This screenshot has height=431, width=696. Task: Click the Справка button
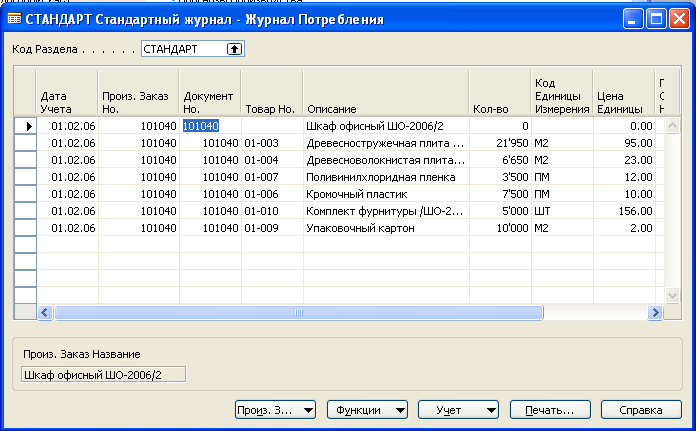click(641, 410)
